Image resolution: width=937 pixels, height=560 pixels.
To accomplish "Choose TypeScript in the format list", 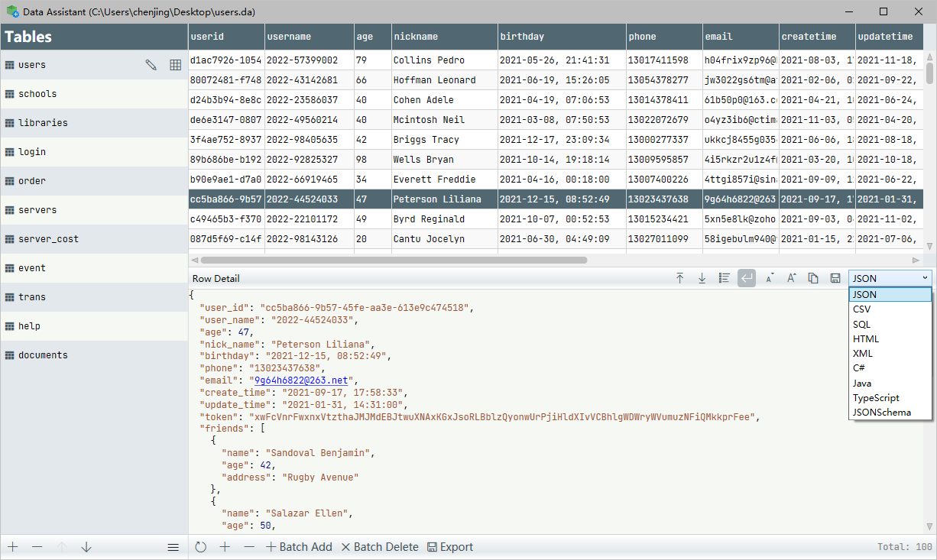I will click(x=876, y=398).
